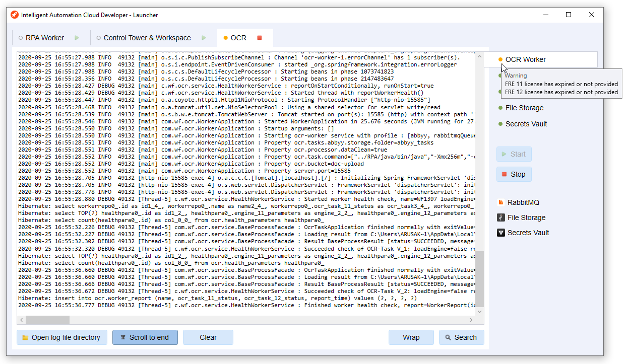Click log line 'Startup arguments: []'
The width and height of the screenshot is (627, 364).
(x=176, y=128)
